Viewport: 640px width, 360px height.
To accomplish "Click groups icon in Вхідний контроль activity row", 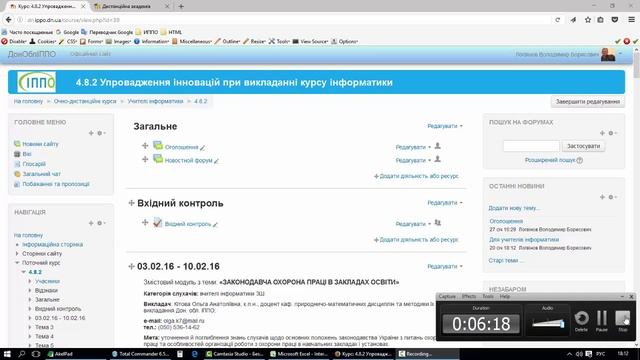I will 438,223.
